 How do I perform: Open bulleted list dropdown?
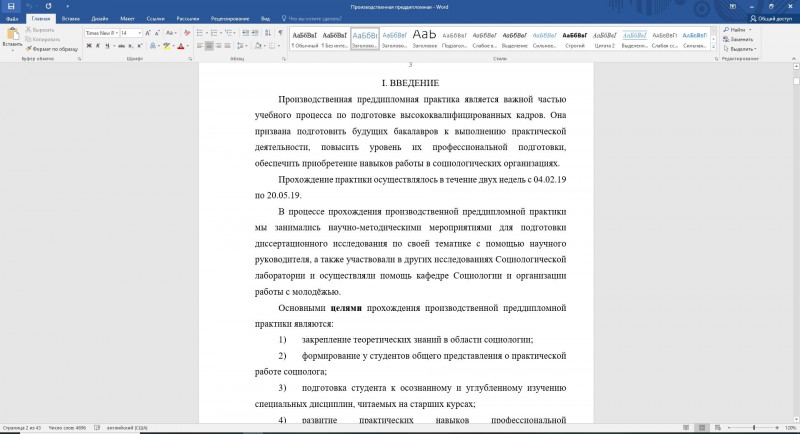pyautogui.click(x=207, y=33)
